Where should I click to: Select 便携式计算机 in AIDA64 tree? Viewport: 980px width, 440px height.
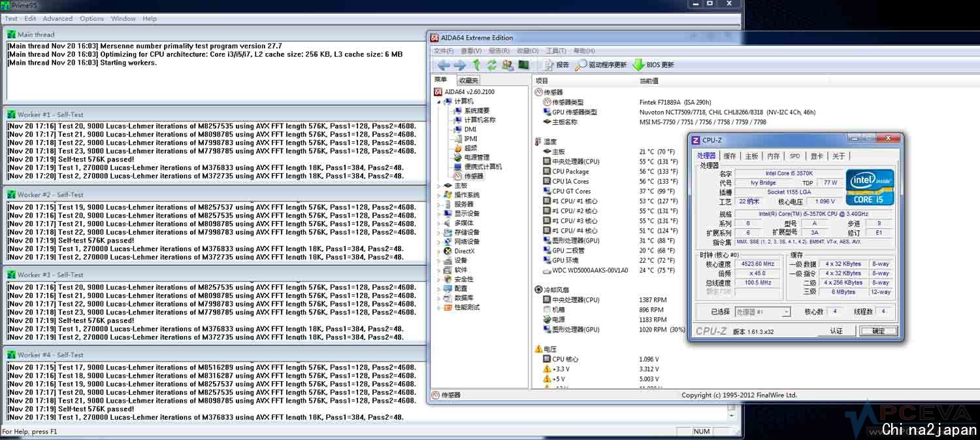click(x=478, y=167)
